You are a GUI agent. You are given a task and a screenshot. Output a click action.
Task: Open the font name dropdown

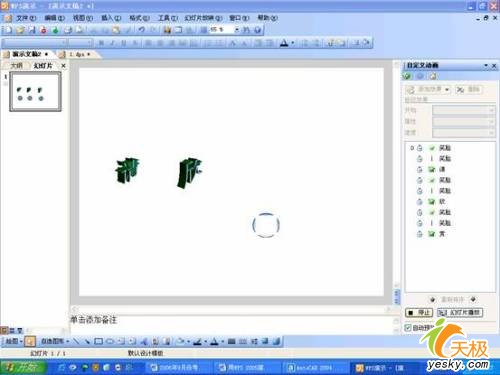(x=64, y=43)
